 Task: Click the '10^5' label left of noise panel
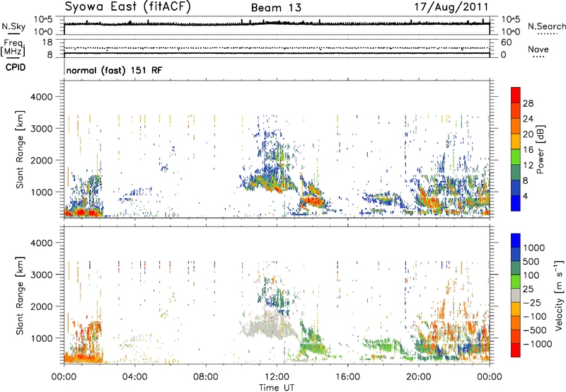(x=43, y=20)
